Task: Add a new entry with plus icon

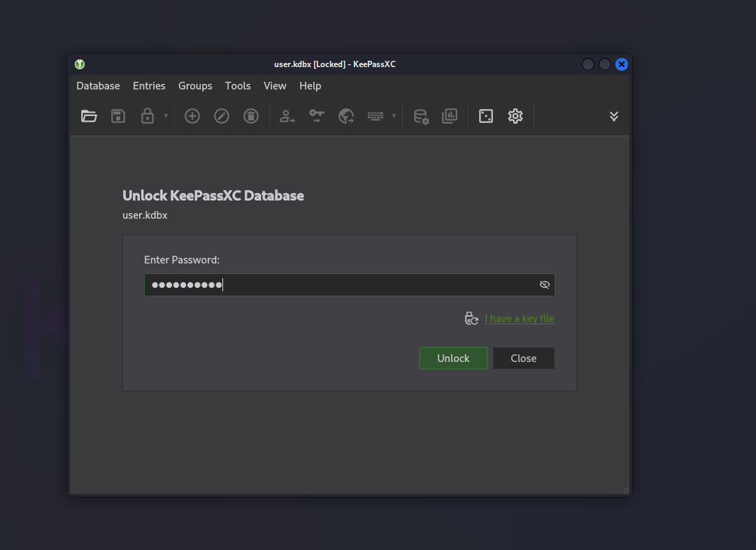Action: [x=192, y=116]
